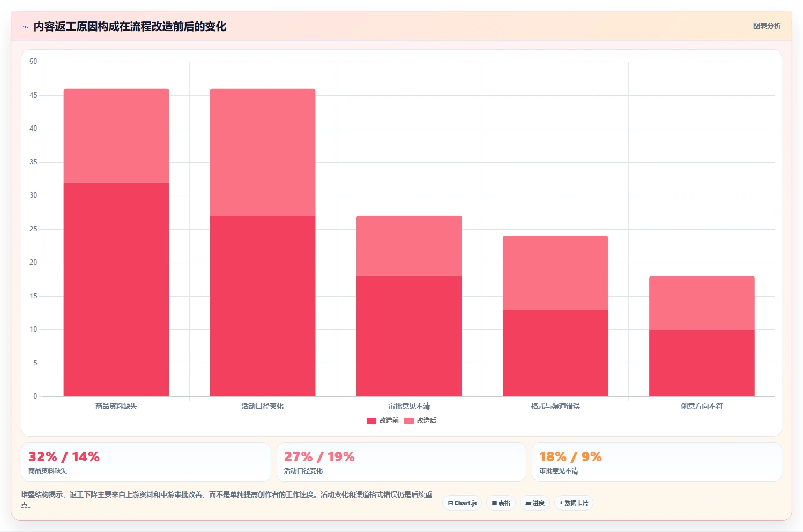Image resolution: width=803 pixels, height=532 pixels.
Task: Click the 审批意见不清 axis label
Action: [409, 406]
